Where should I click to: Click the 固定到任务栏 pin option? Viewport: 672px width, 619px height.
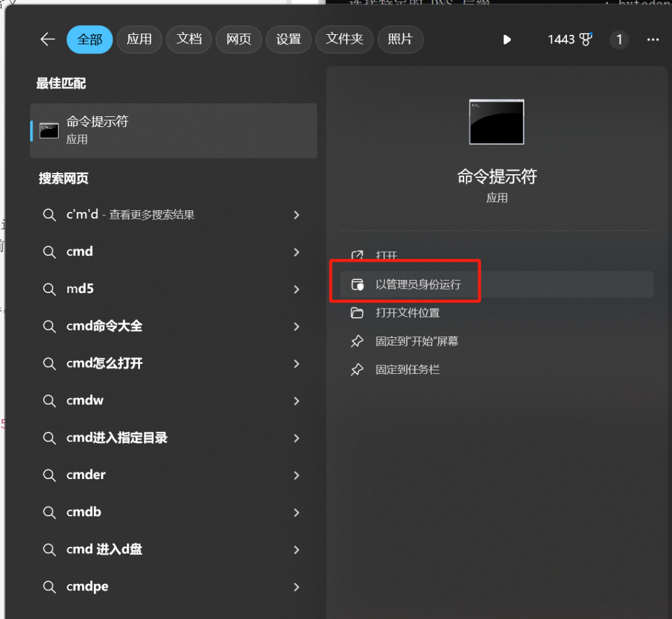408,370
